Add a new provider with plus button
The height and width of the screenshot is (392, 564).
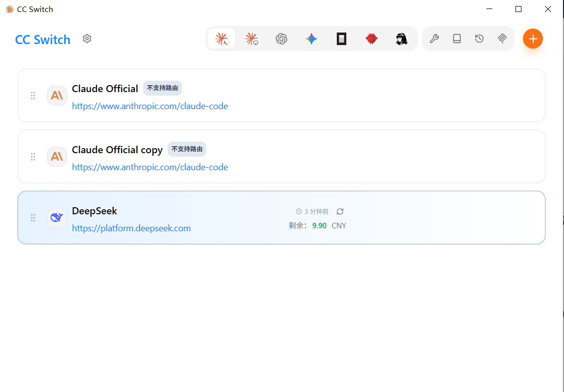coord(532,39)
